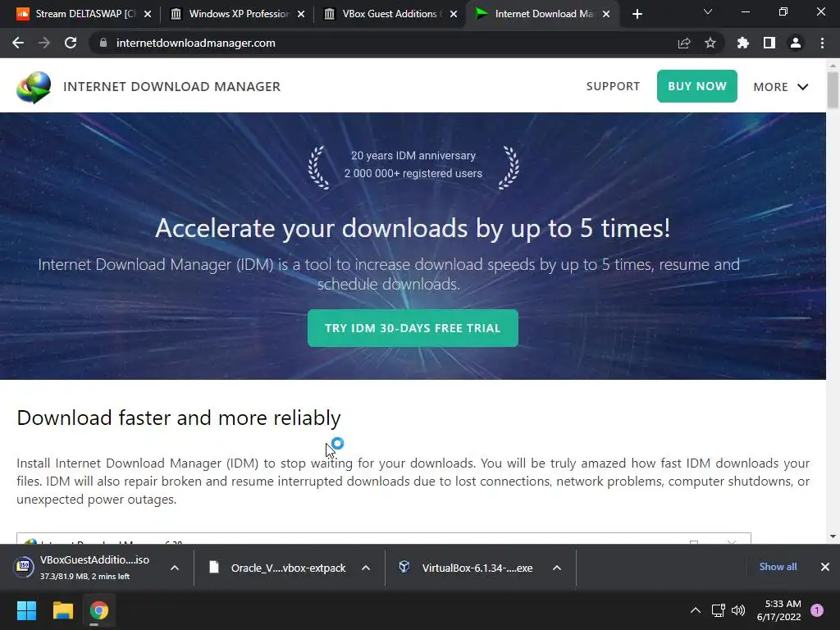Viewport: 840px width, 630px height.
Task: Open the Chrome profile menu
Action: point(796,43)
